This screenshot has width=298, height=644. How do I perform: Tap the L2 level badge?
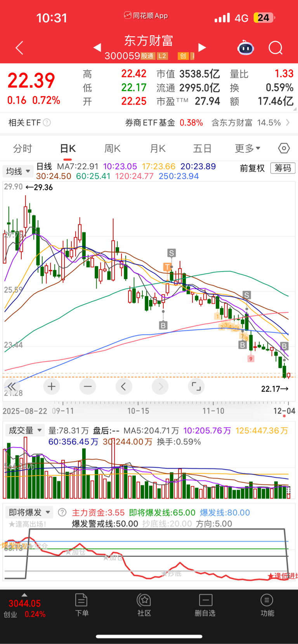click(x=162, y=56)
